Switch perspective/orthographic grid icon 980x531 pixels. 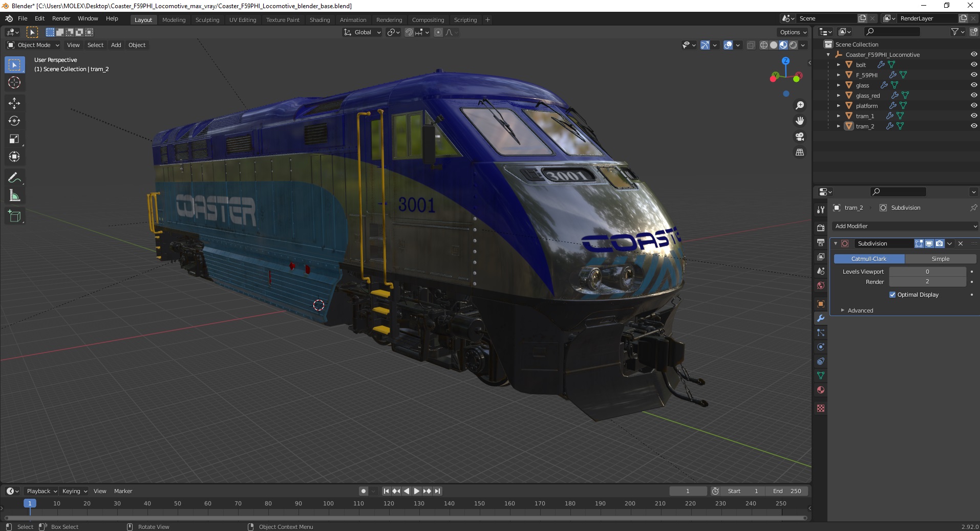pos(799,152)
